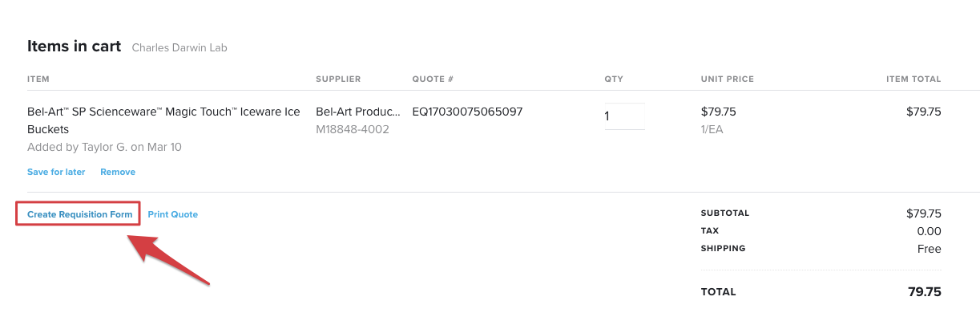Viewport: 980px width, 317px height.
Task: Select Save for later under the item
Action: click(x=56, y=172)
